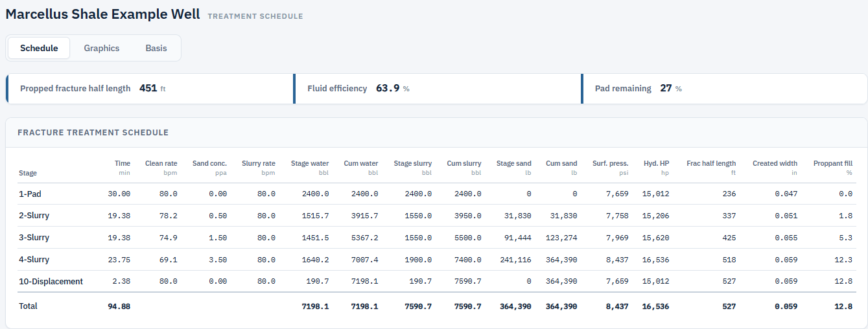This screenshot has height=329, width=868.
Task: Click stage slurry value 1900.0
Action: [x=418, y=260]
